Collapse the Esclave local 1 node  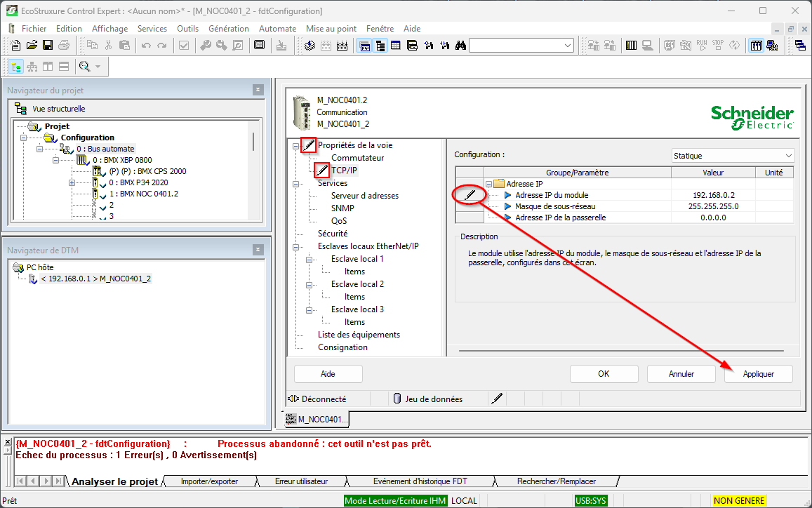310,259
